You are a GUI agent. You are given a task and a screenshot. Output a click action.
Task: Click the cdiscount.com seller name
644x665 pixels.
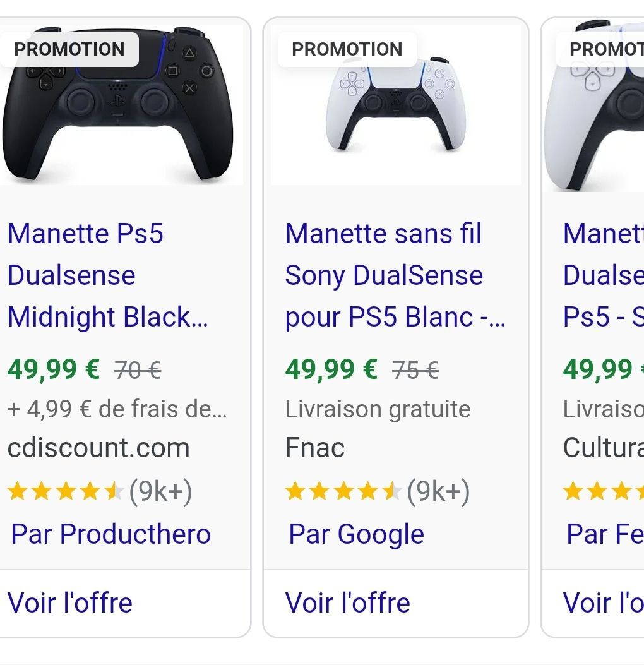(98, 448)
